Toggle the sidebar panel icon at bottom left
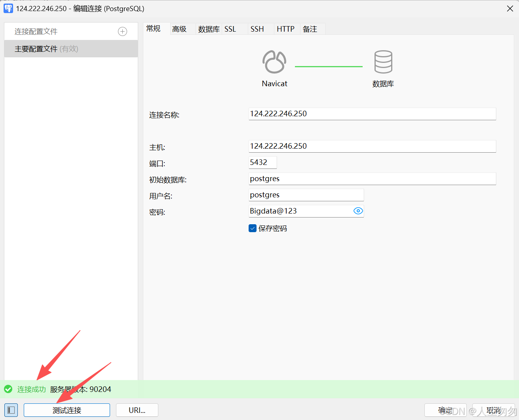Viewport: 519px width, 420px height. coord(11,410)
